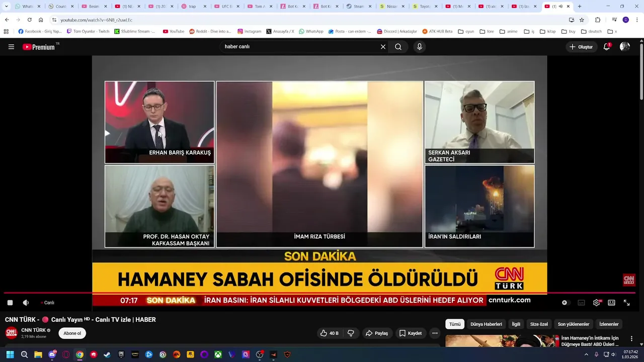Launch Steam from the taskbar

[107, 354]
